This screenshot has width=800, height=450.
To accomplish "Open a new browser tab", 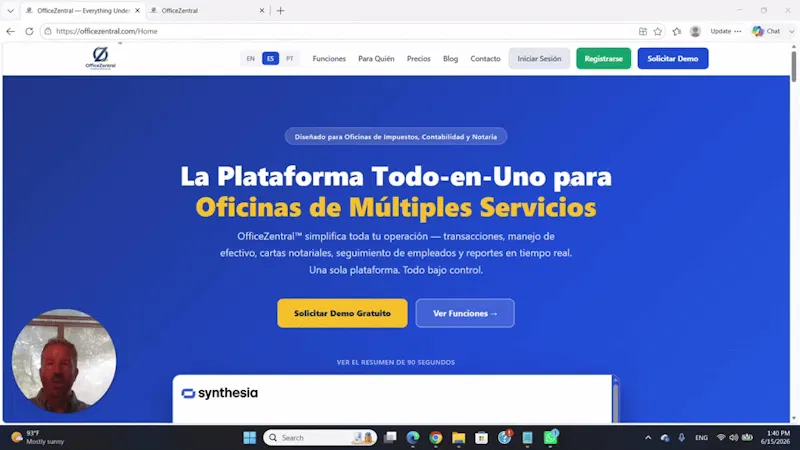I will [x=281, y=11].
